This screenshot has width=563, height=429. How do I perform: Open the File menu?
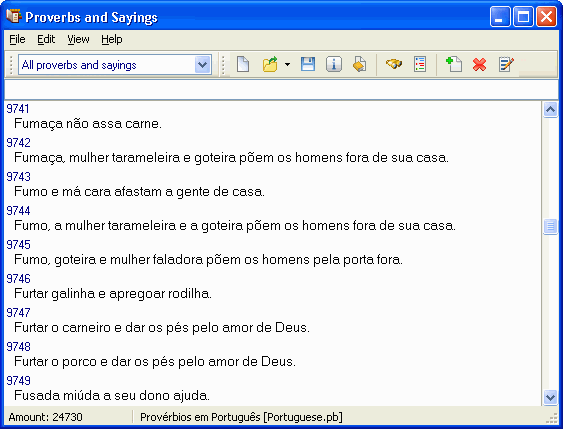(x=17, y=39)
